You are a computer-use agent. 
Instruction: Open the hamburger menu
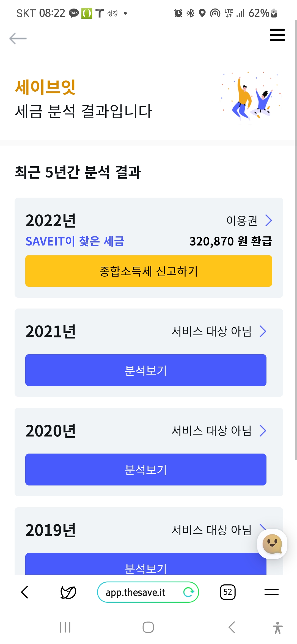click(x=277, y=35)
